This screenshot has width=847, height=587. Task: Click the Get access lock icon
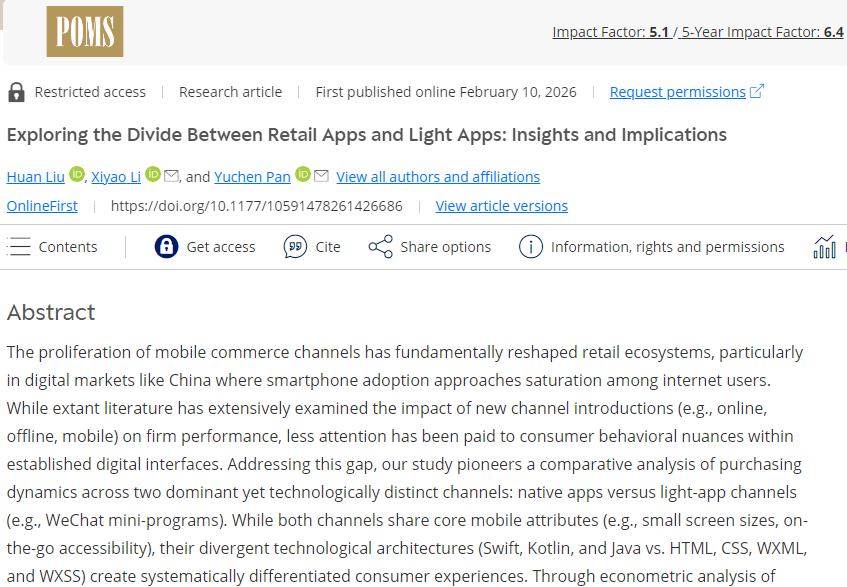click(x=166, y=247)
